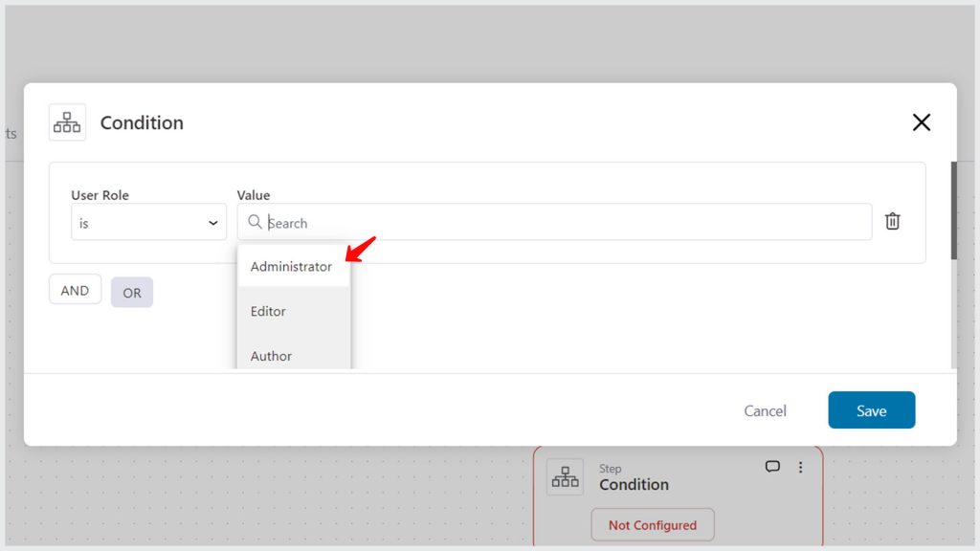The height and width of the screenshot is (551, 980).
Task: Click the dialog vertical scrollbar
Action: pos(954,210)
